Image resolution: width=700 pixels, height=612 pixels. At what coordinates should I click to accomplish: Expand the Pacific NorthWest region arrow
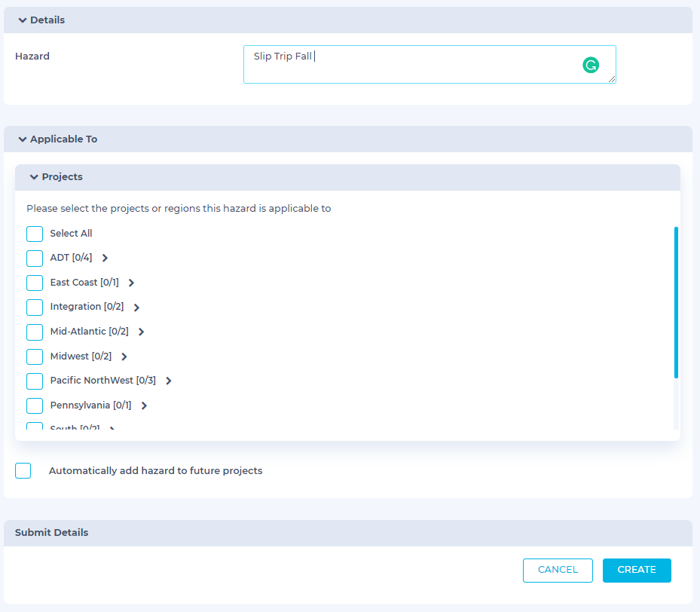point(169,381)
